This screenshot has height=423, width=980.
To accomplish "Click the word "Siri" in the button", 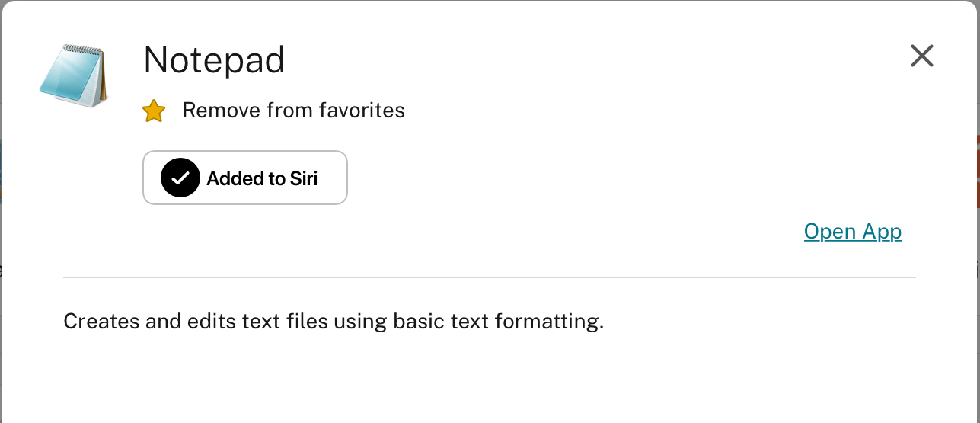I will coord(303,179).
